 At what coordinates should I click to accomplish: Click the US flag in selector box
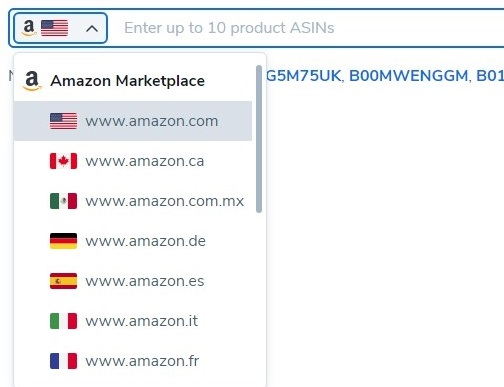[54, 28]
